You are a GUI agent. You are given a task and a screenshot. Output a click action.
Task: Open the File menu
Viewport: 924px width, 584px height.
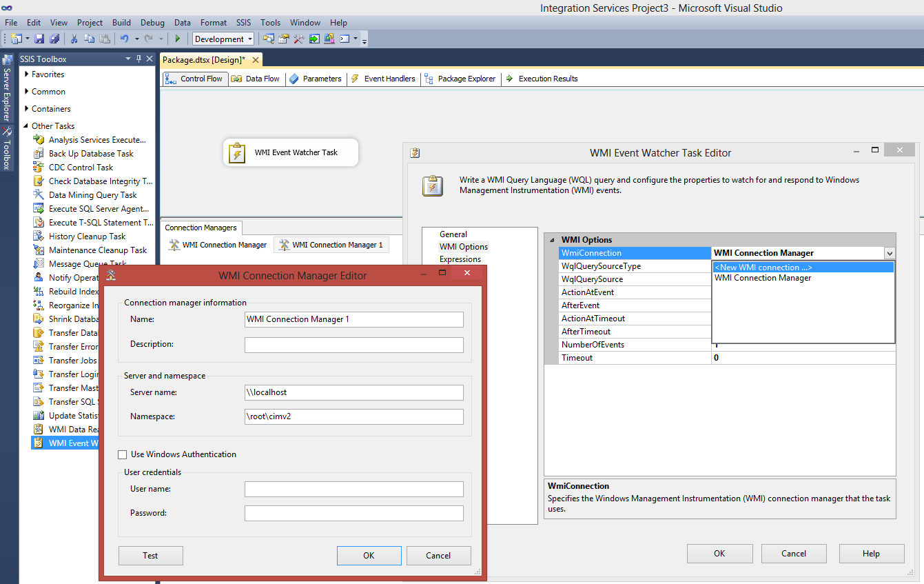coord(11,23)
